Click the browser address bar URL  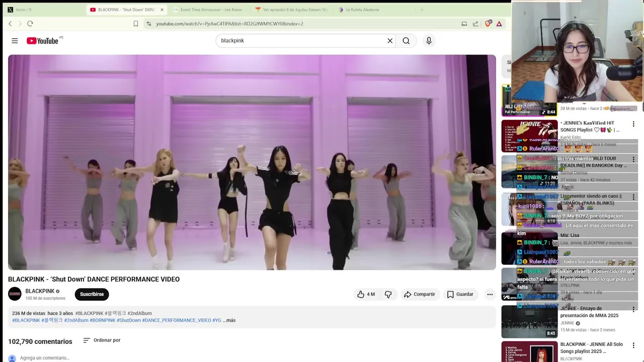tap(229, 24)
